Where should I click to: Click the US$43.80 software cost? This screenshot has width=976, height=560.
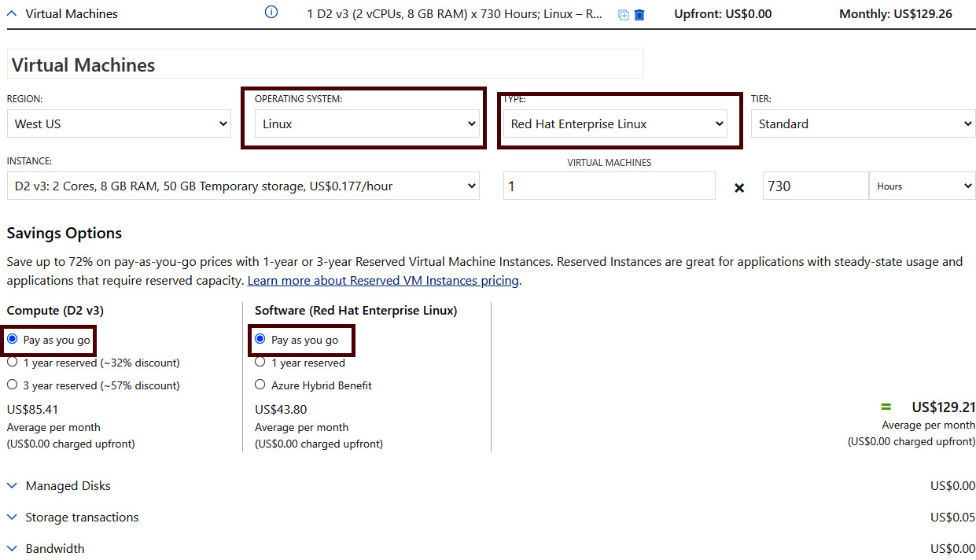coord(281,409)
